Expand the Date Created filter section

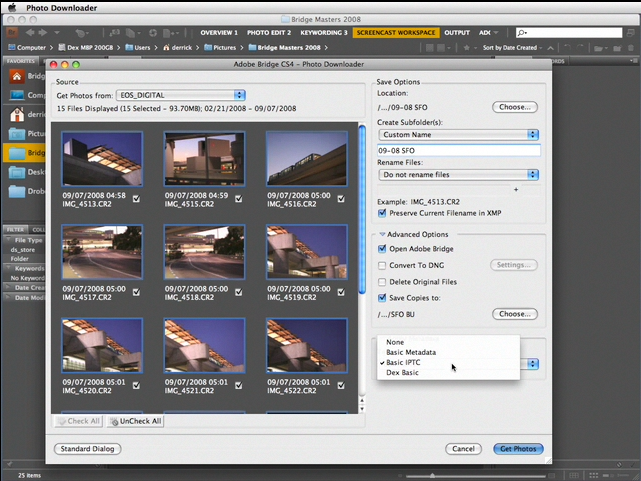pos(8,287)
